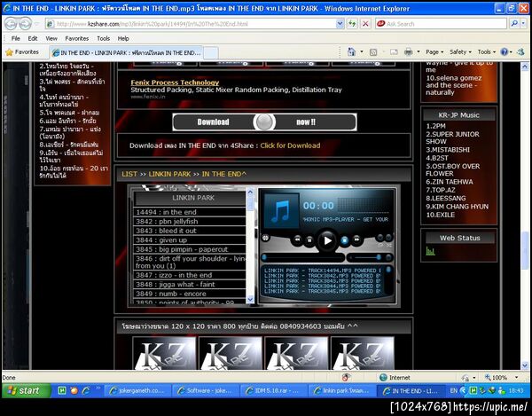Open a new blank tab
This screenshot has height=416, width=532.
tap(211, 53)
